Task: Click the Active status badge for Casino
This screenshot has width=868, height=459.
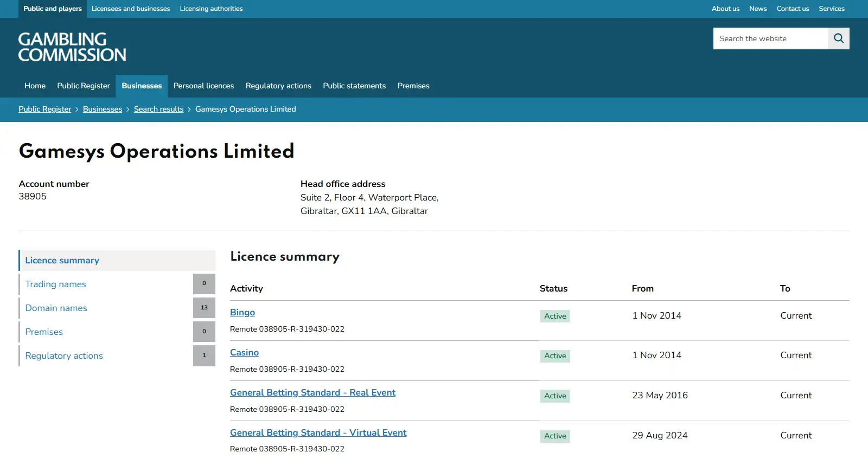Action: pyautogui.click(x=555, y=355)
